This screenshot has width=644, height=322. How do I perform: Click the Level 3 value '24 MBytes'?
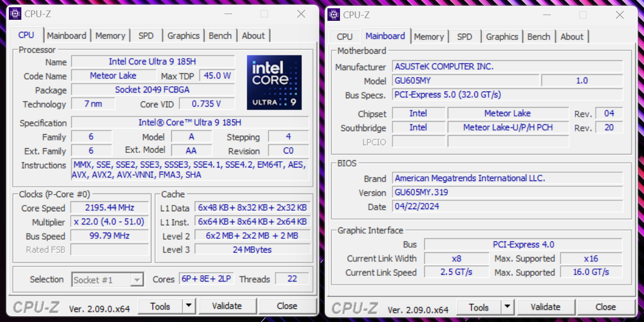click(x=252, y=250)
